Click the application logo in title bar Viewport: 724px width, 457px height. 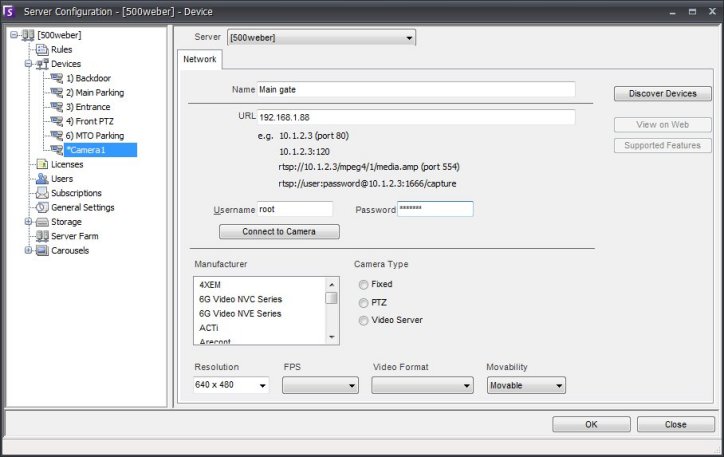[9, 12]
